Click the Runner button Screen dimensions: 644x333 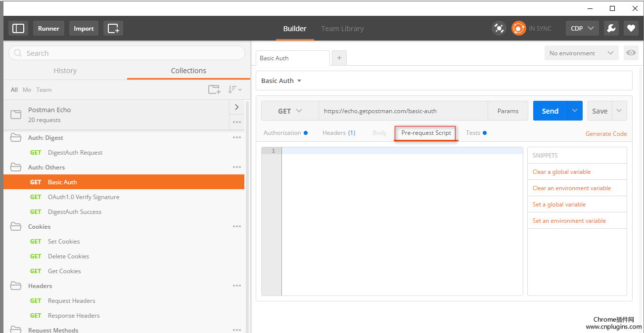48,28
